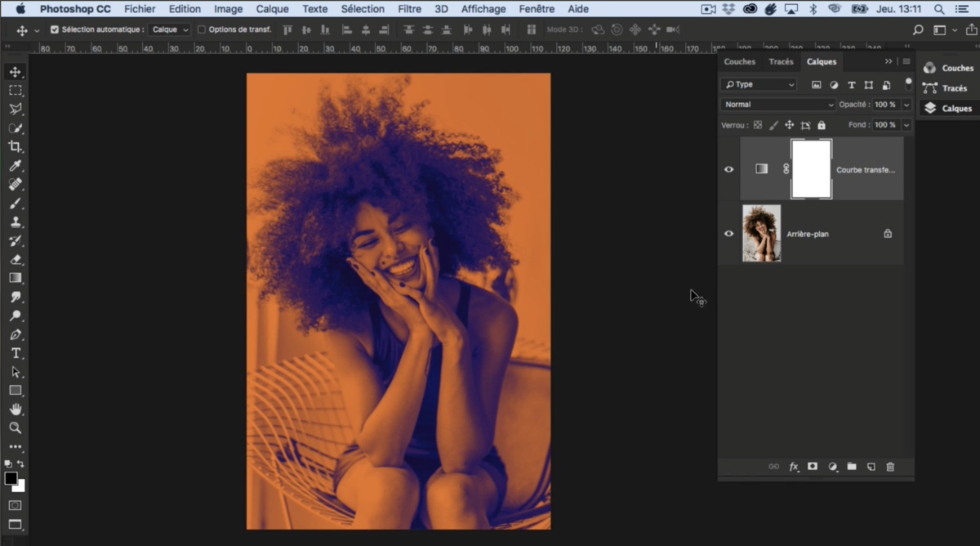Select the Dodge tool
This screenshot has width=980, height=546.
coord(15,316)
